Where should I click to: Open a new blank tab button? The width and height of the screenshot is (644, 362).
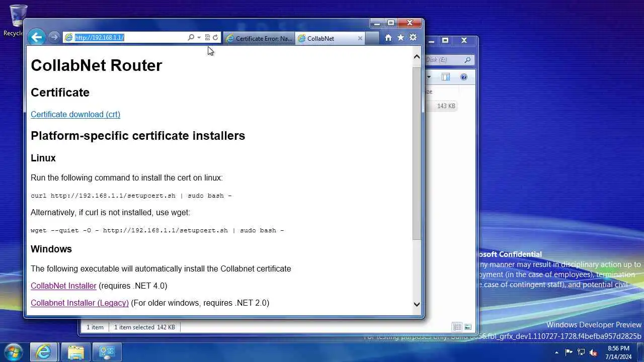coord(372,38)
